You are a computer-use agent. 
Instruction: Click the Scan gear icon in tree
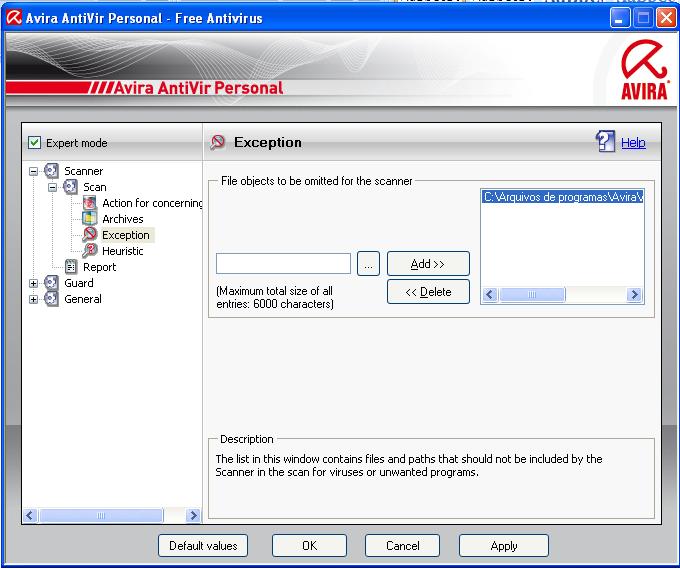pyautogui.click(x=70, y=187)
